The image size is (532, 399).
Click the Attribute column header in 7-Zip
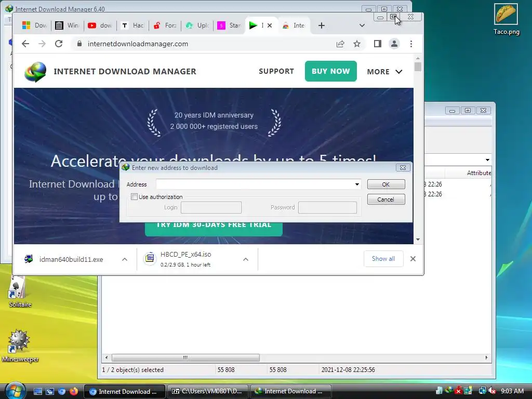[478, 173]
